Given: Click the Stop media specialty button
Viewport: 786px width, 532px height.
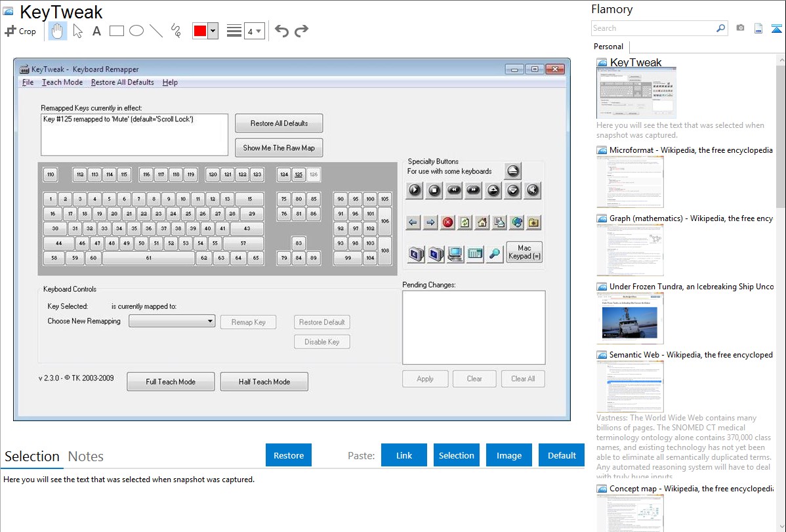Looking at the screenshot, I should pos(434,190).
